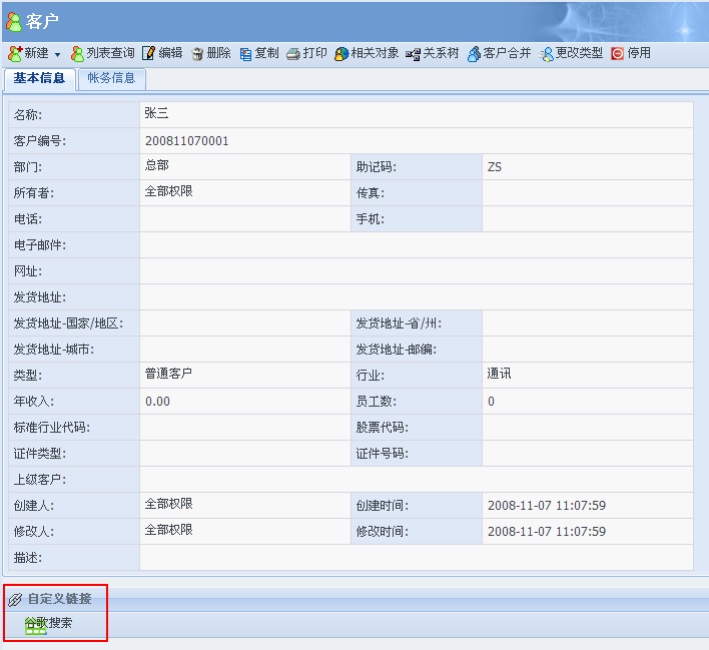Click the 客户 header user icon

(14, 21)
